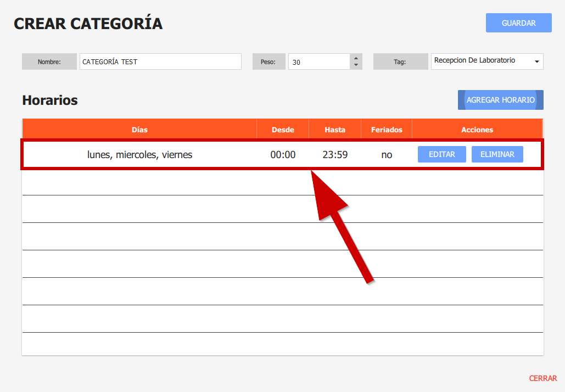The image size is (565, 392).
Task: Click the 'no' value under Feriados
Action: [387, 155]
